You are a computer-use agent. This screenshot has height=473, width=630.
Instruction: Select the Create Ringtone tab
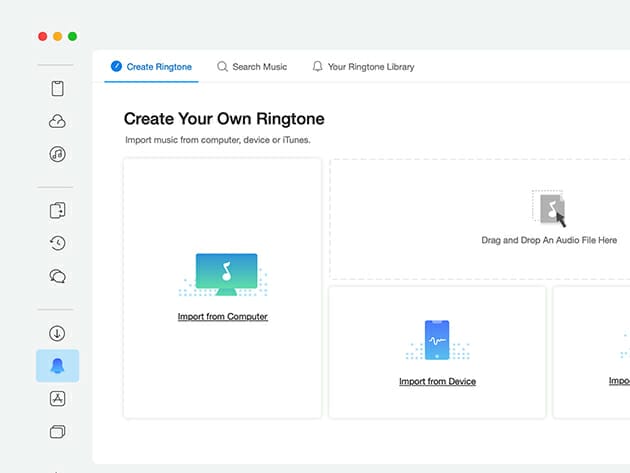tap(152, 67)
